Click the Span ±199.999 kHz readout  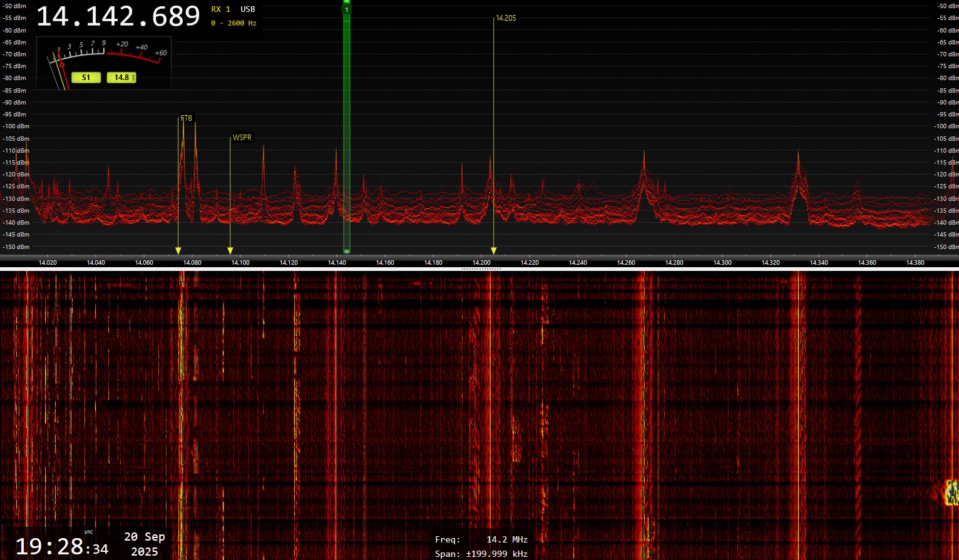[481, 554]
